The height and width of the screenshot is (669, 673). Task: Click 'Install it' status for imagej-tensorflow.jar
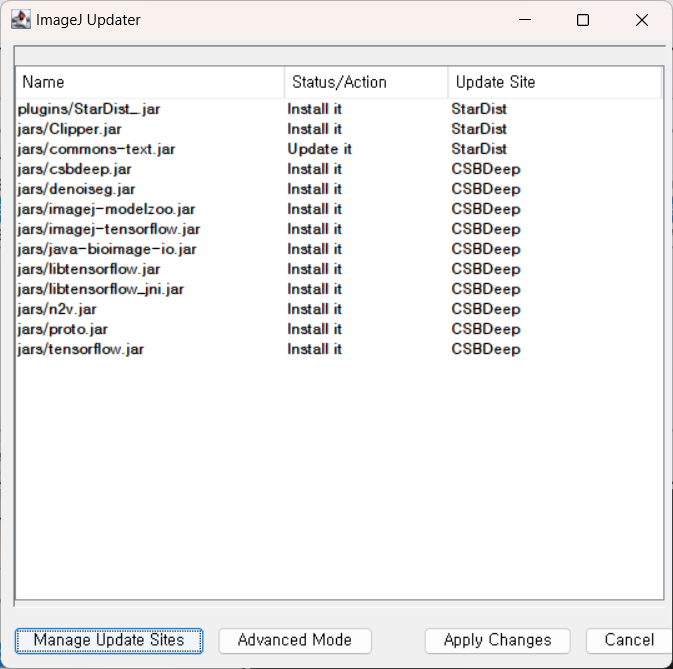314,229
